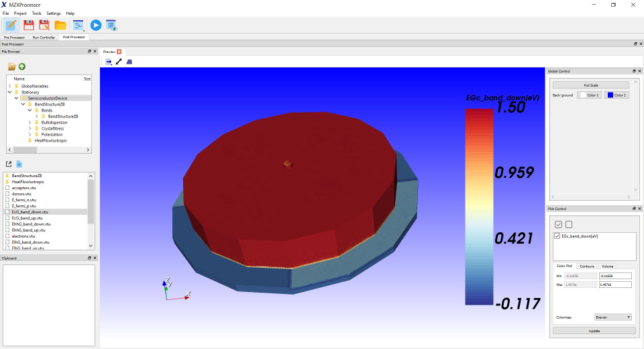Open the Help menu

tap(70, 13)
